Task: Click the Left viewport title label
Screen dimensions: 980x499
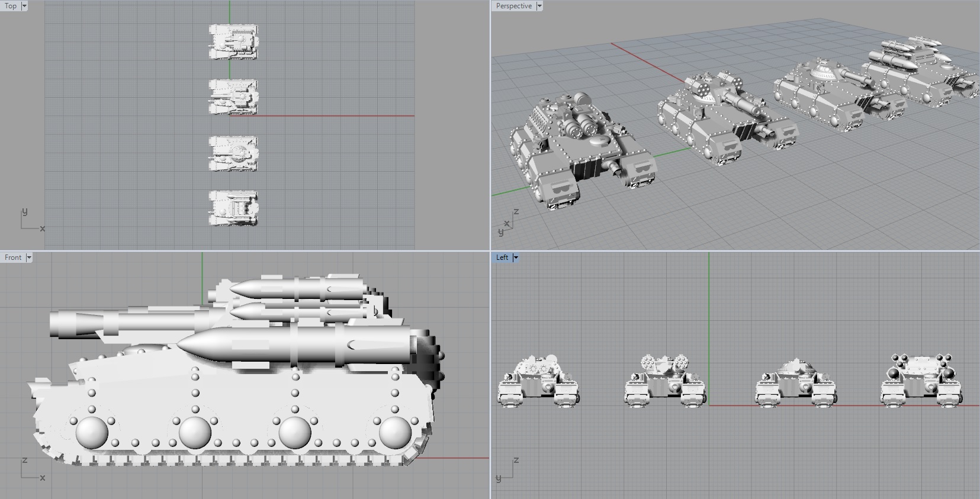Action: (x=502, y=257)
